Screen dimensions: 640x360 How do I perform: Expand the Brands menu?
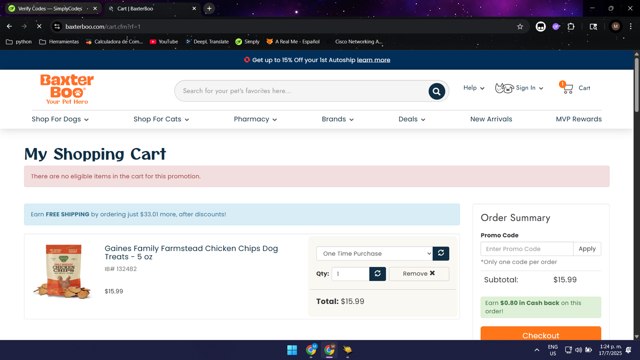[x=338, y=119]
